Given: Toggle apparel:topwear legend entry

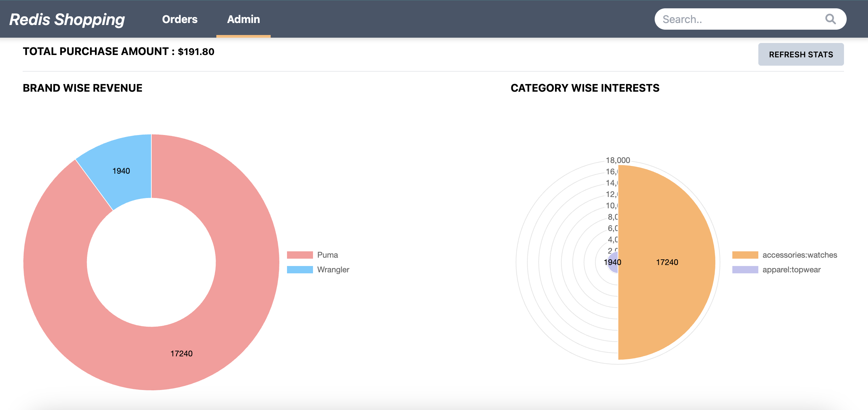Looking at the screenshot, I should (791, 270).
